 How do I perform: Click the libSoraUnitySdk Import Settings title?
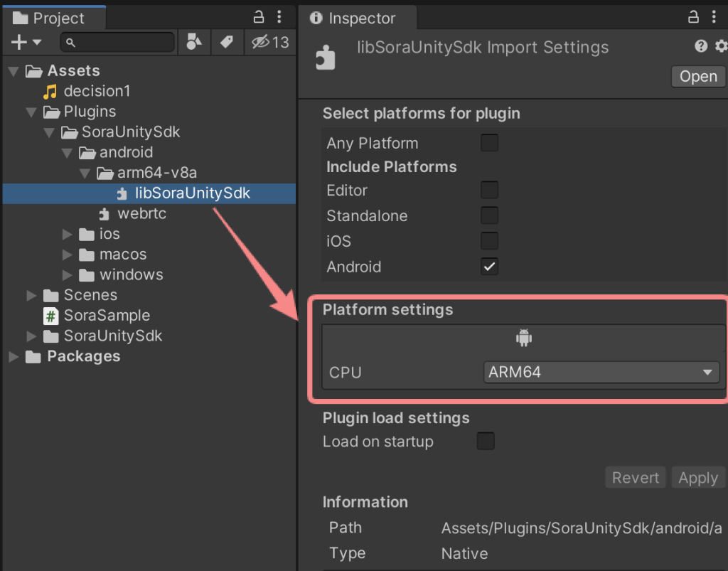483,48
